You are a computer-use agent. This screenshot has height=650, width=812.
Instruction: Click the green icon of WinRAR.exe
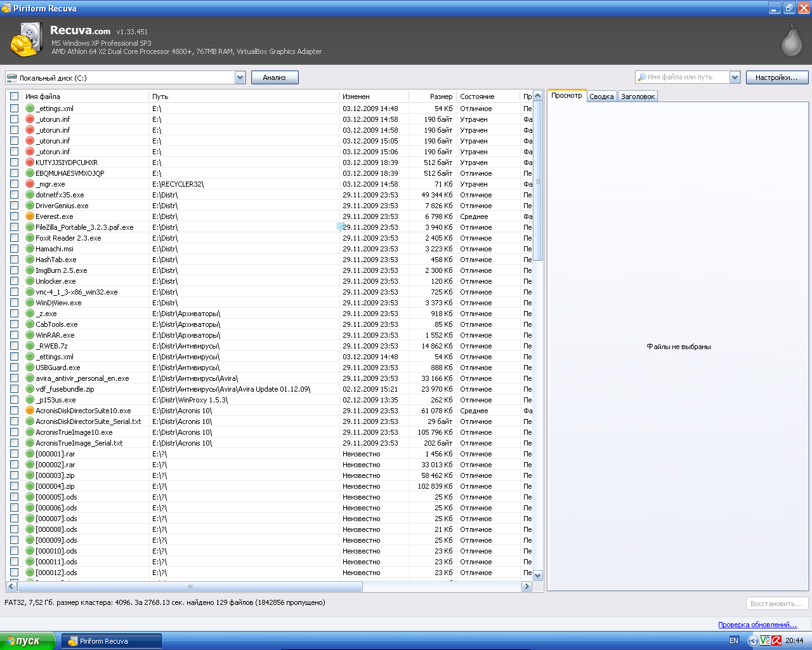pos(30,335)
